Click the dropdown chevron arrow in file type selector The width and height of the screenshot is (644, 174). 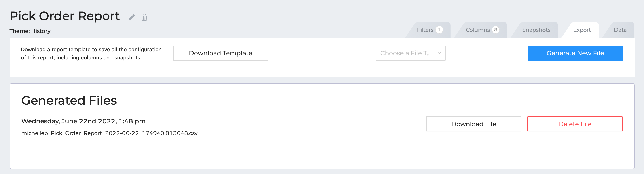[x=439, y=53]
